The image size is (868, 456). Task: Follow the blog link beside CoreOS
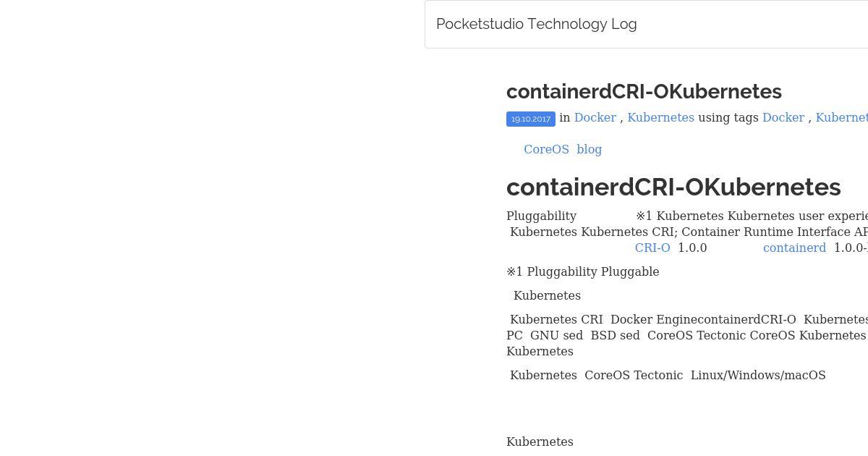pyautogui.click(x=590, y=149)
